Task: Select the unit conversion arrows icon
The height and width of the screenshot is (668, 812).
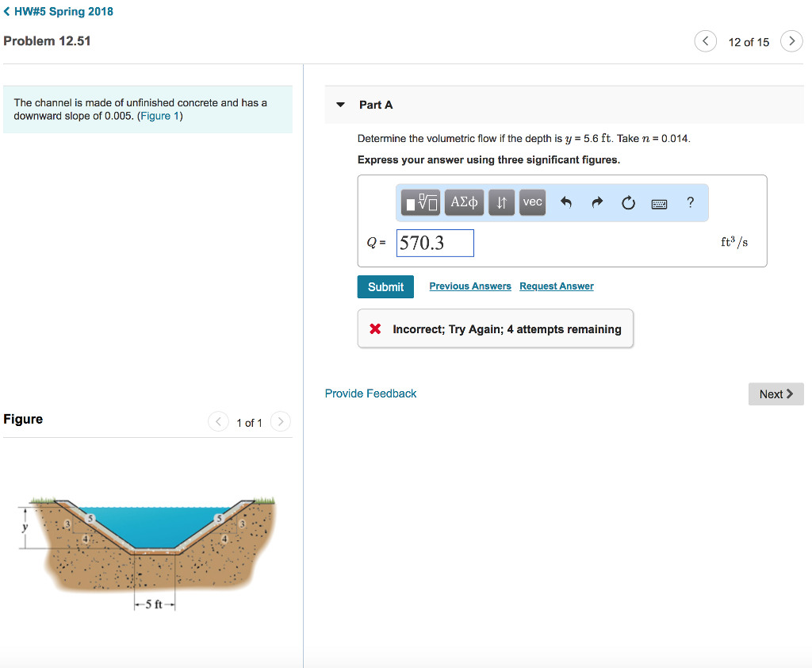Action: tap(501, 202)
